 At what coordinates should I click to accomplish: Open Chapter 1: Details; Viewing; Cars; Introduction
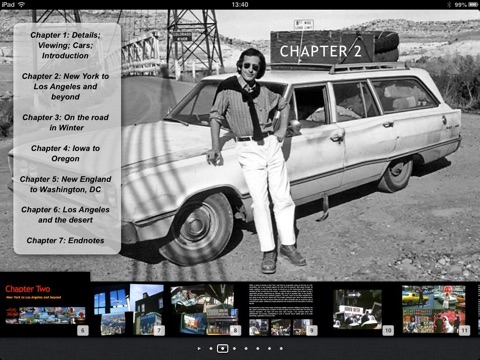coord(65,45)
